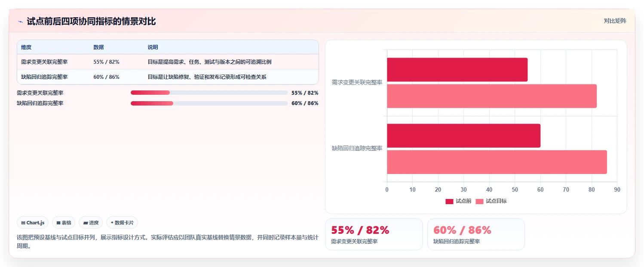Screen dimensions: 644x267
Task: Click the 缺陷回归追踪完整率 chart axis label
Action: click(357, 148)
